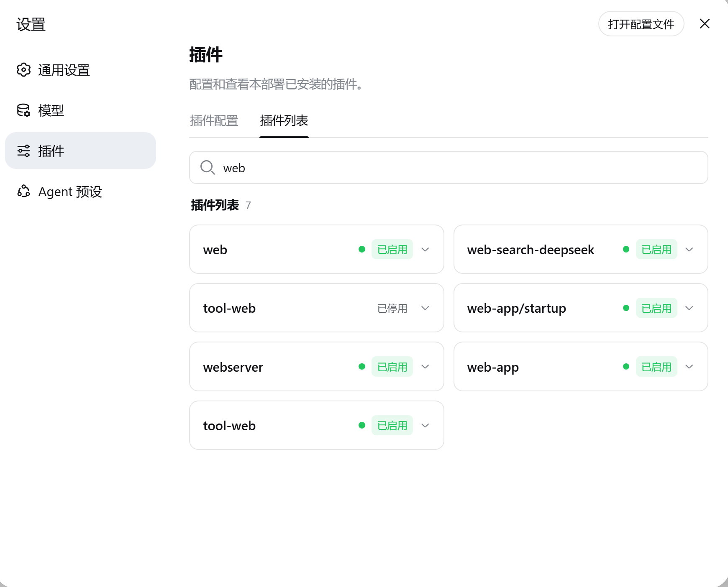The width and height of the screenshot is (728, 587).
Task: Click the green dot on webserver card
Action: click(362, 367)
